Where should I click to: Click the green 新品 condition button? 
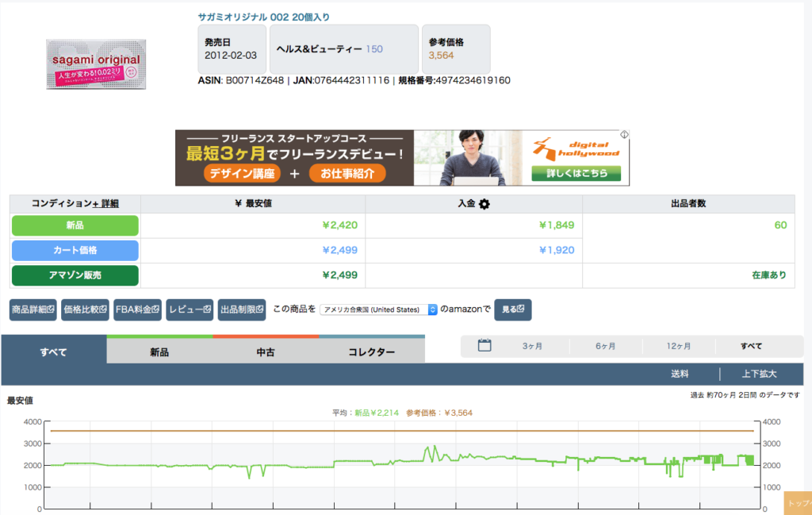75,225
